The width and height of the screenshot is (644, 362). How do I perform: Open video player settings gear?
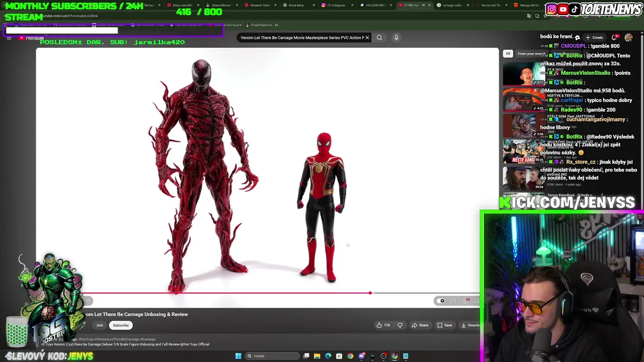[x=465, y=301]
